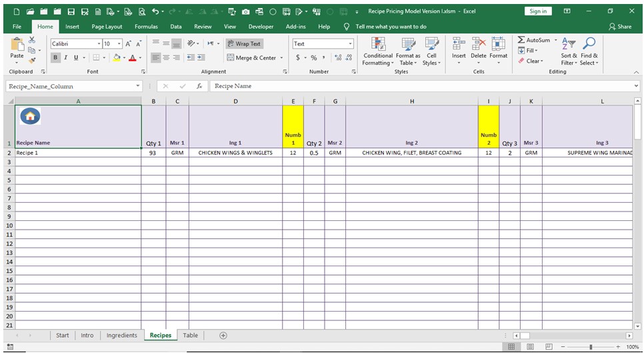Image resolution: width=644 pixels, height=353 pixels.
Task: Switch to the Insert ribbon tab
Action: point(72,27)
